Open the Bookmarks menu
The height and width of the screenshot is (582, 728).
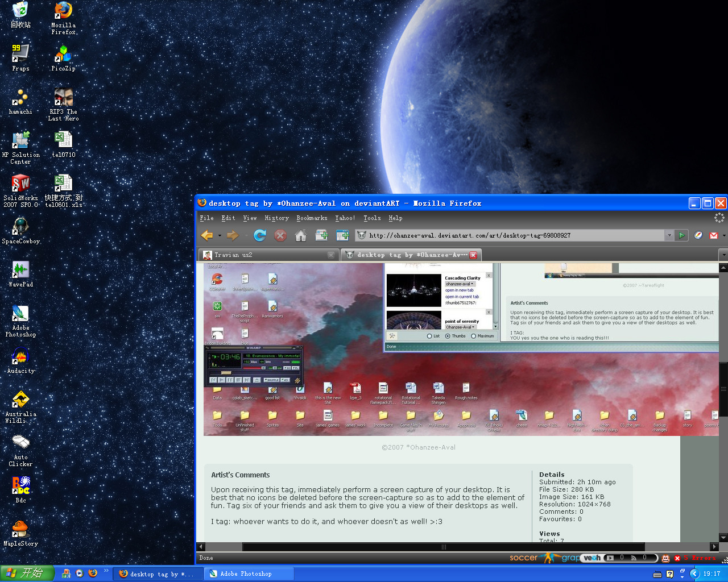pos(312,218)
